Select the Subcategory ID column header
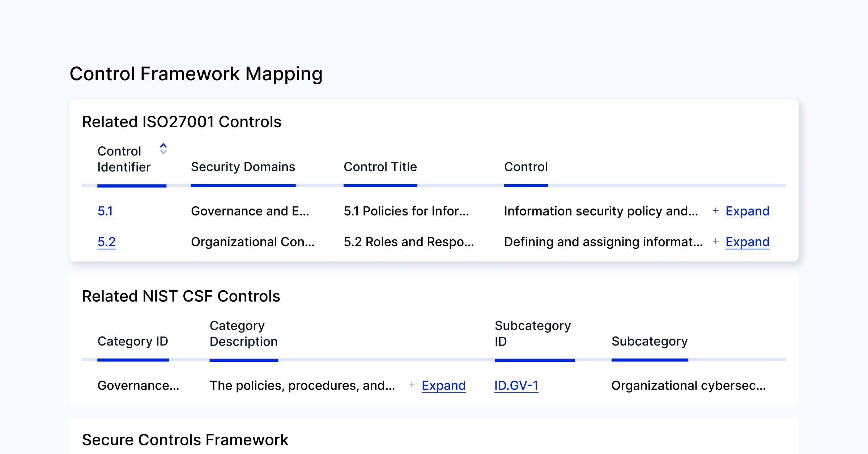Image resolution: width=868 pixels, height=454 pixels. pos(533,334)
